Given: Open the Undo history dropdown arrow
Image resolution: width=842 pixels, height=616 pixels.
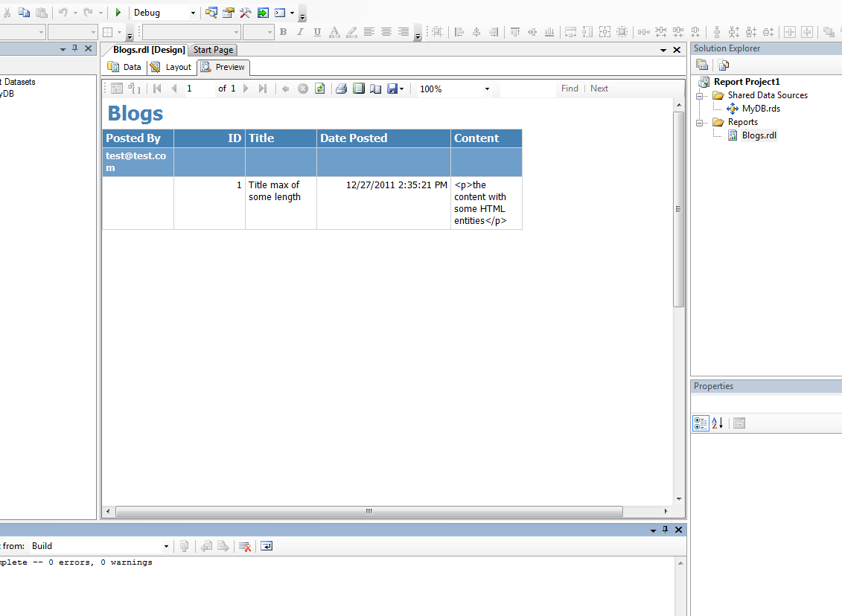Looking at the screenshot, I should point(75,13).
